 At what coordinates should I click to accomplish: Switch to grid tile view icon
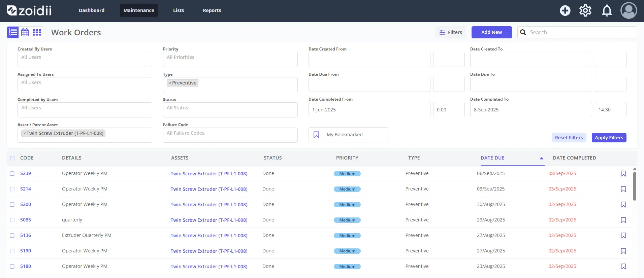coord(37,32)
